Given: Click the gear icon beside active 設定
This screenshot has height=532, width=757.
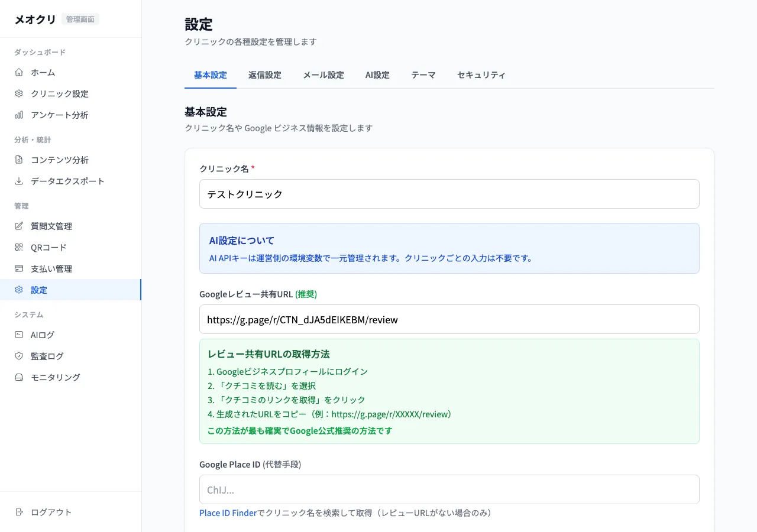Looking at the screenshot, I should point(19,290).
